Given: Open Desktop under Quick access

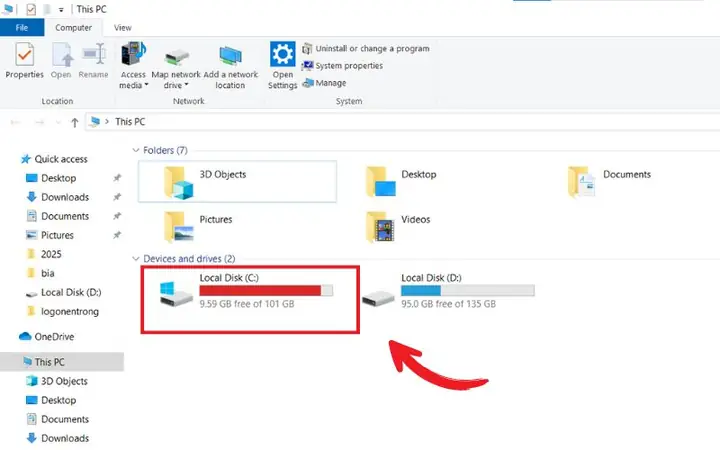Looking at the screenshot, I should tap(51, 178).
